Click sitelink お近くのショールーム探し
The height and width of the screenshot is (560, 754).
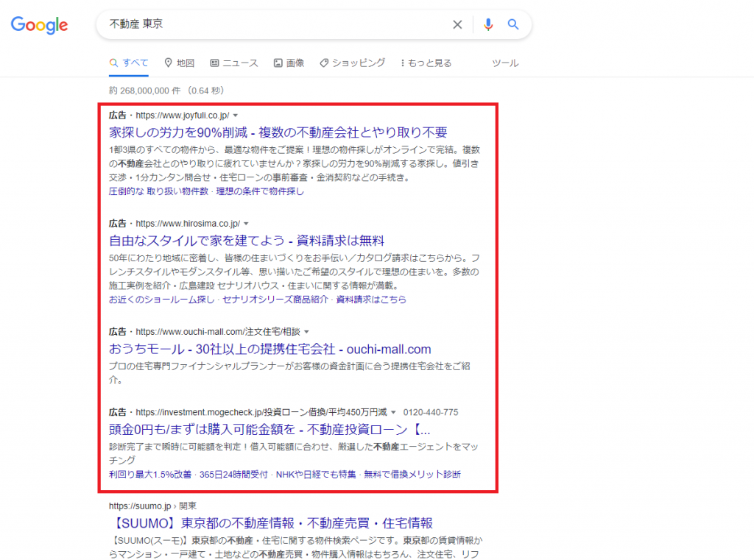tap(161, 300)
